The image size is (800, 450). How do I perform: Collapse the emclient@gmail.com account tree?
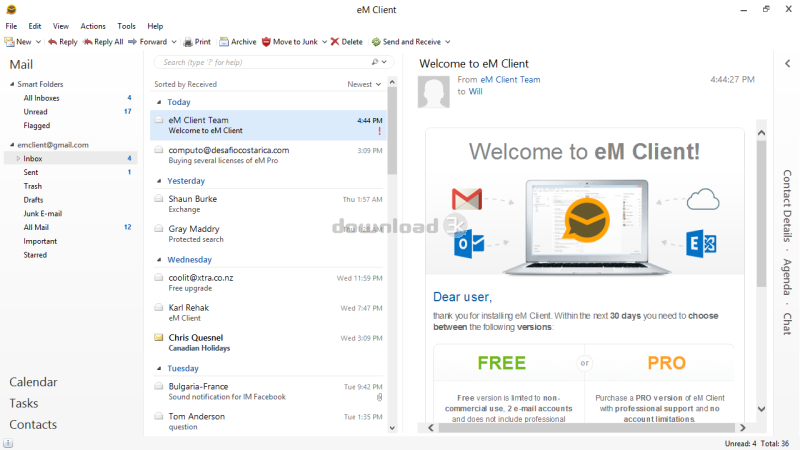click(x=12, y=144)
